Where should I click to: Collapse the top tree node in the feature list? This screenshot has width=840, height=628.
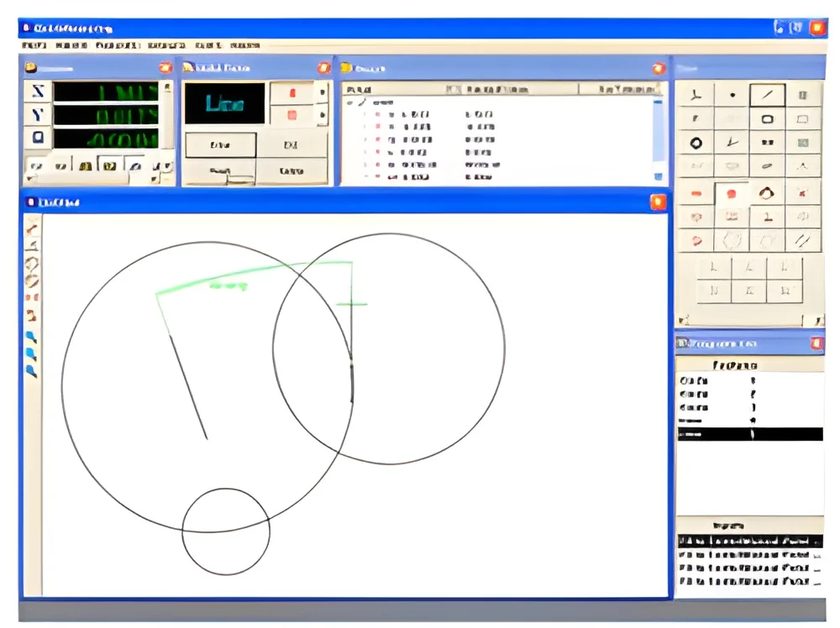click(x=349, y=102)
